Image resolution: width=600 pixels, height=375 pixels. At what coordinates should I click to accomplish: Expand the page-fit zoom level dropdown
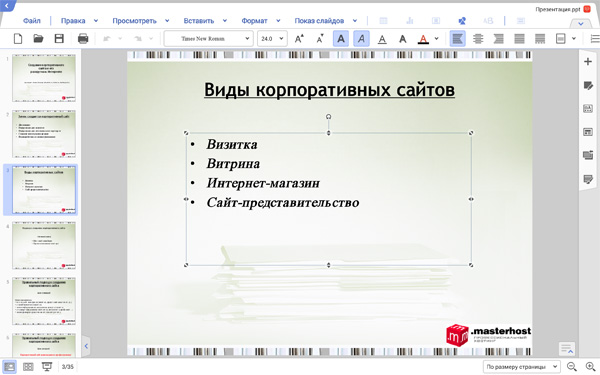(x=522, y=367)
